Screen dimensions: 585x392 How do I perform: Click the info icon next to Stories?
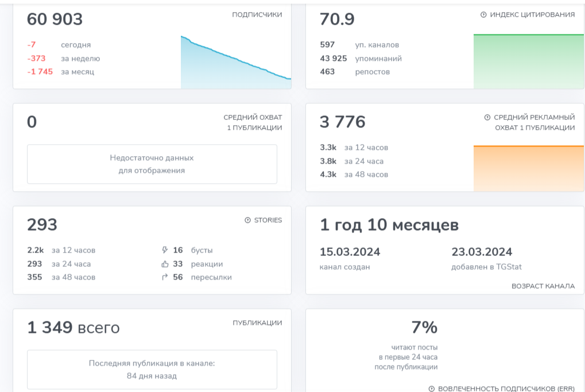[248, 220]
